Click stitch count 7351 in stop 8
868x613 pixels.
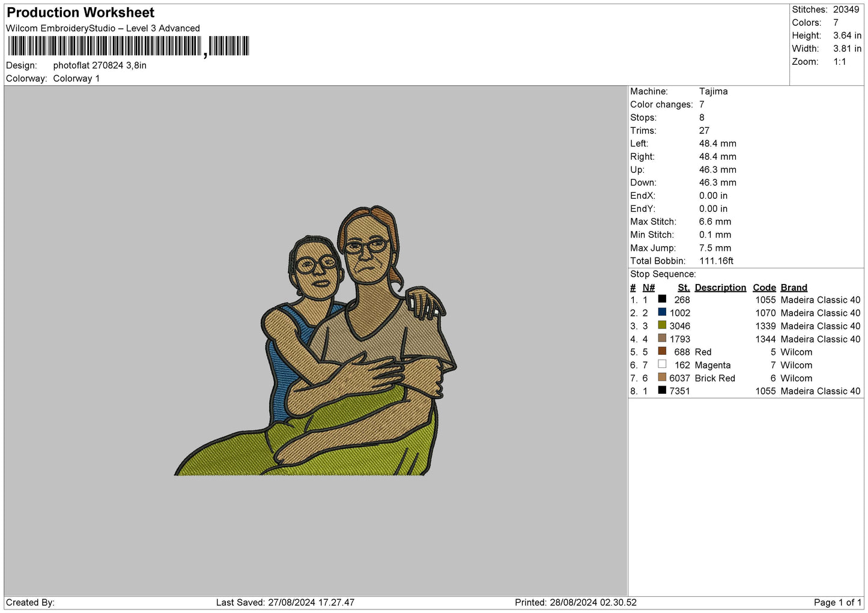pos(680,391)
